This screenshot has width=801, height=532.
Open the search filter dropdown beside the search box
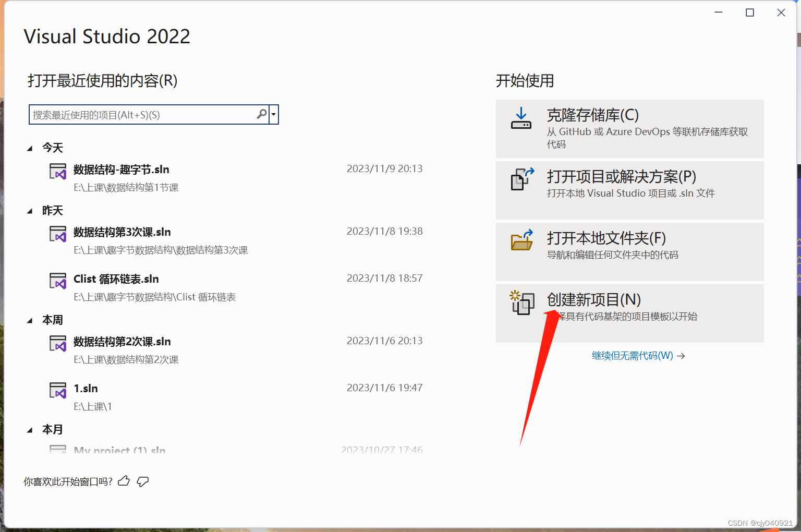tap(273, 114)
